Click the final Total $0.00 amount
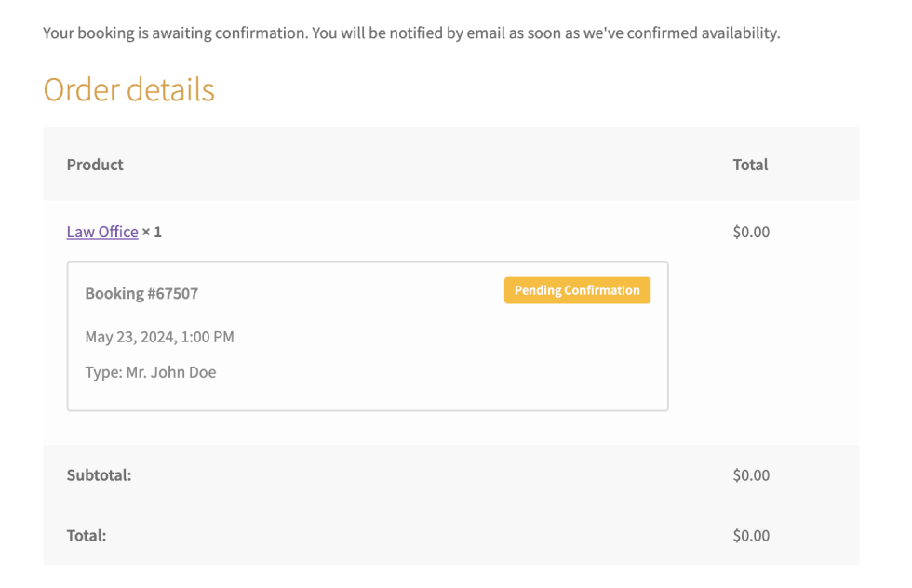Image resolution: width=912 pixels, height=588 pixels. pyautogui.click(x=751, y=536)
